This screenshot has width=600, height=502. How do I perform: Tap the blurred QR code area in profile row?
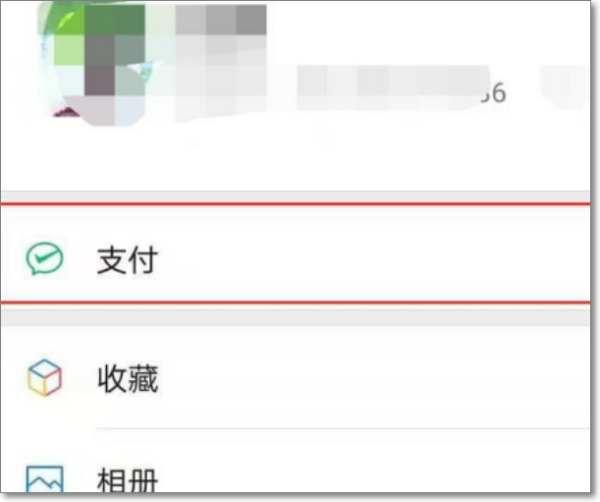coord(564,86)
